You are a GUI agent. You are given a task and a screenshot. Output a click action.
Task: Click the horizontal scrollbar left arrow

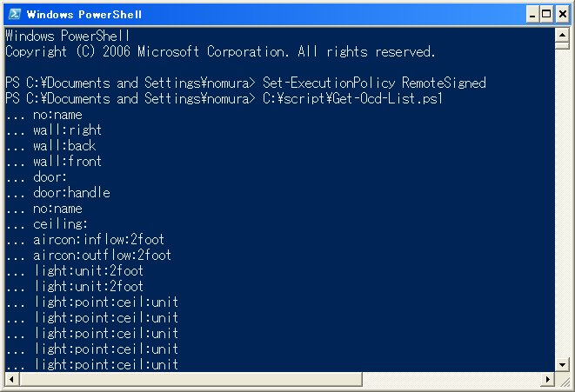[11, 380]
